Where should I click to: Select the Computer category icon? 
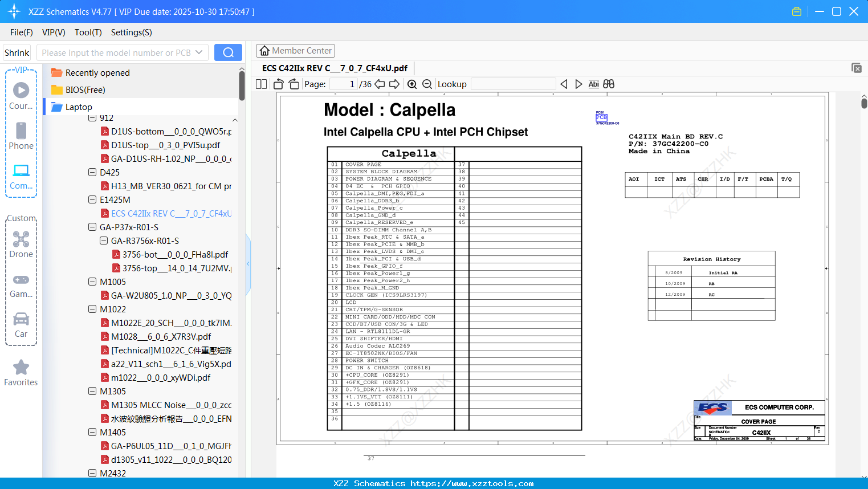21,176
